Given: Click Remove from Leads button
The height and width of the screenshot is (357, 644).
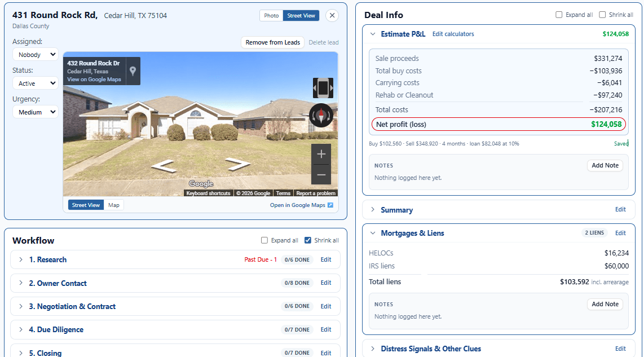Looking at the screenshot, I should click(273, 42).
